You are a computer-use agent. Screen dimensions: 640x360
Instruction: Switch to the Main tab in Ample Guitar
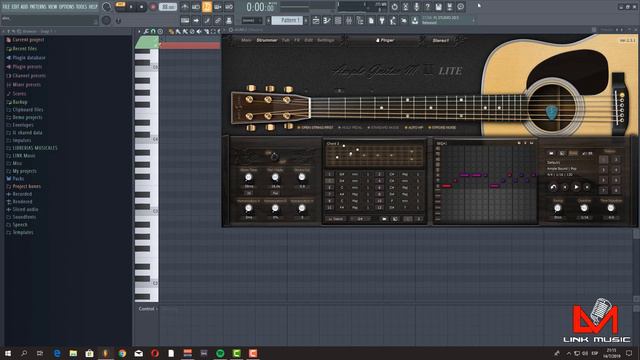pos(246,40)
